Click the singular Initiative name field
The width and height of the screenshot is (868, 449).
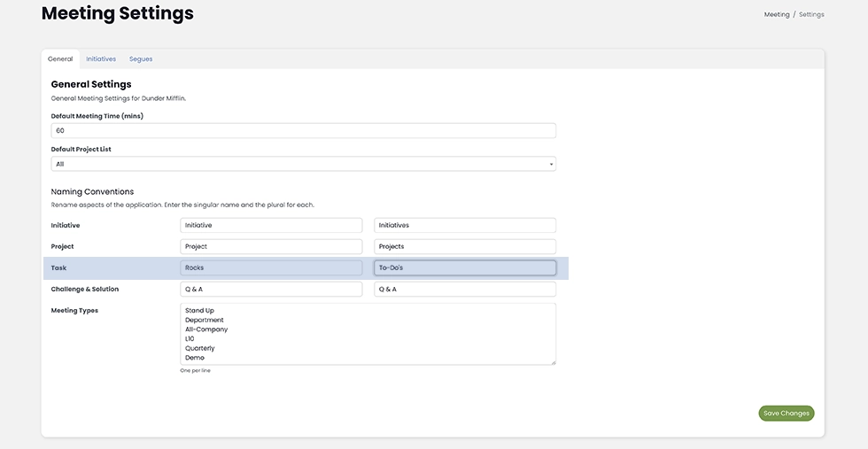coord(271,225)
